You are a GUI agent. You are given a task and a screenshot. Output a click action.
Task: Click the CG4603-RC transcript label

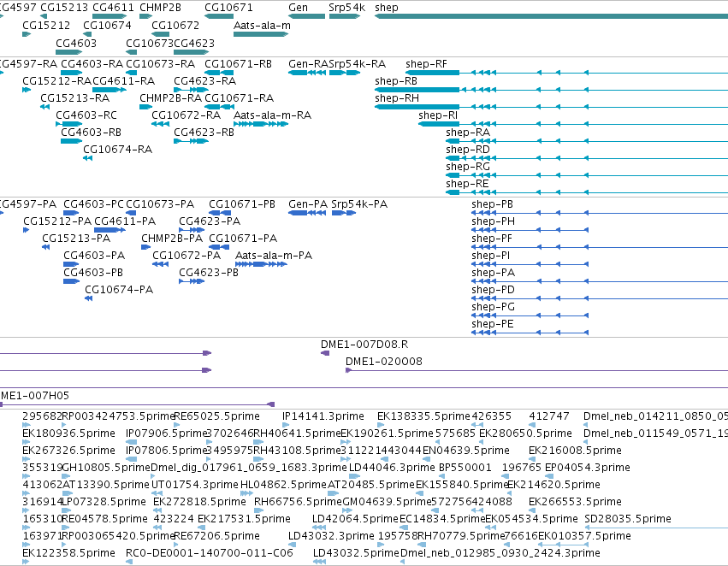(86, 115)
